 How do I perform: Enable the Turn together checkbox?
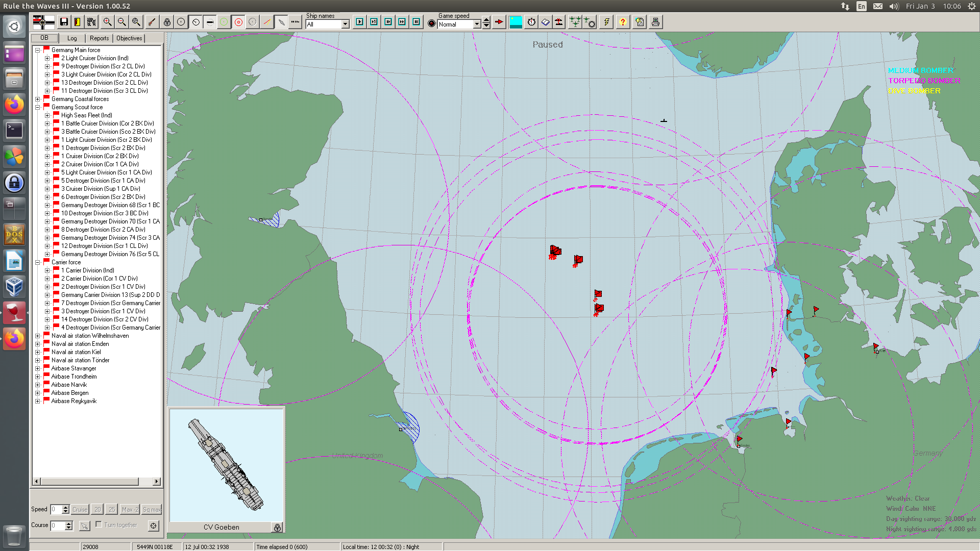[x=99, y=524]
